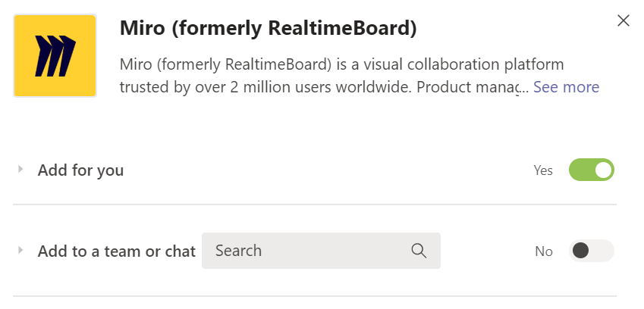644x309 pixels.
Task: Click the white knob on the green switch
Action: (603, 170)
